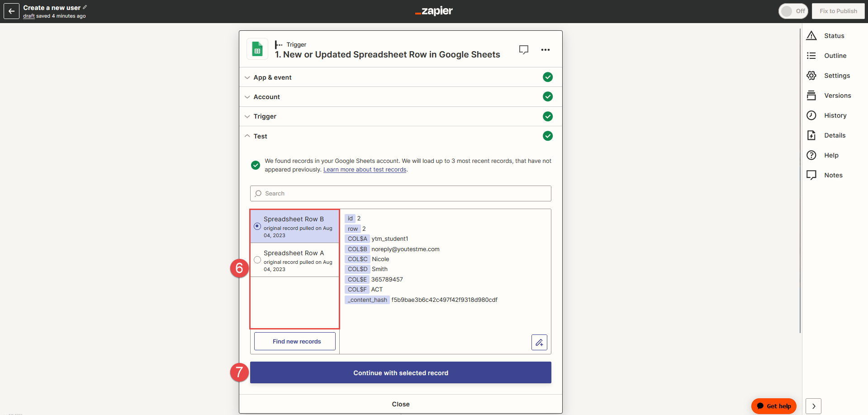Click the Get help chat button

pos(774,406)
